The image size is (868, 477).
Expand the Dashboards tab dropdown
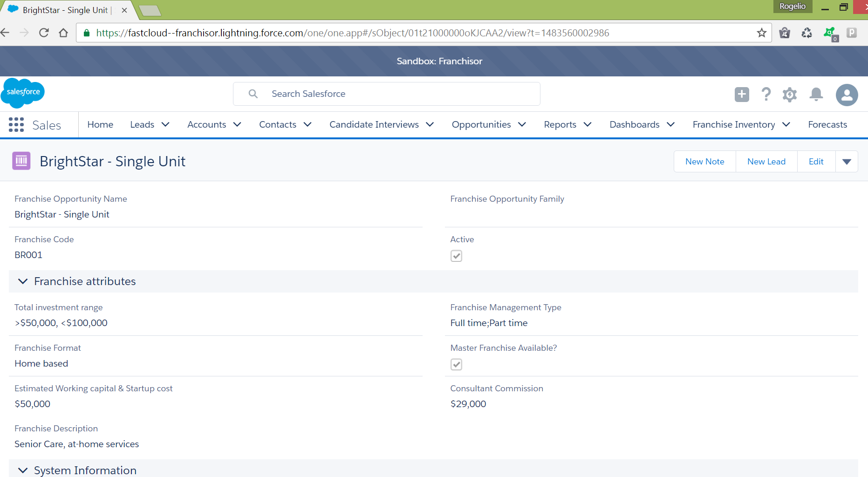[x=670, y=124]
